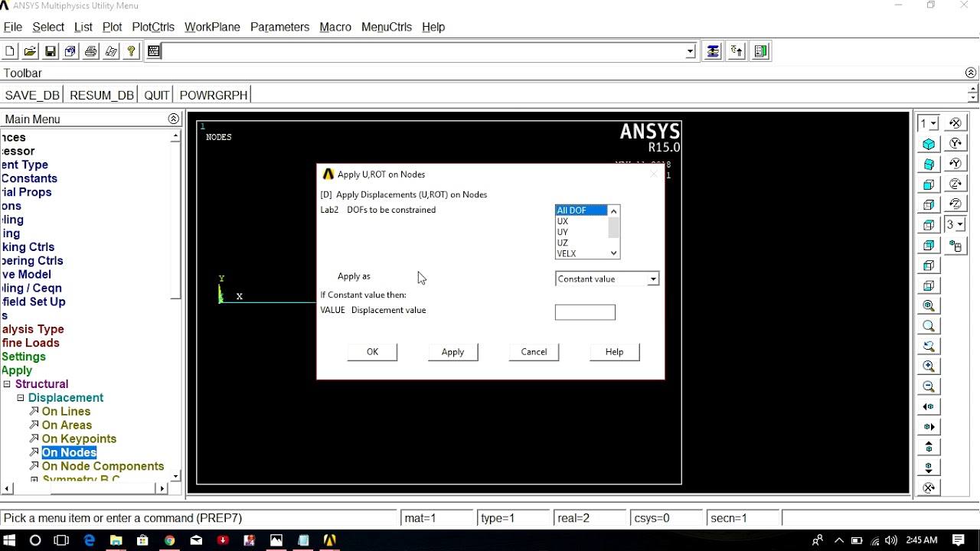The width and height of the screenshot is (980, 551).
Task: Collapse the Structural tree node
Action: (x=7, y=384)
